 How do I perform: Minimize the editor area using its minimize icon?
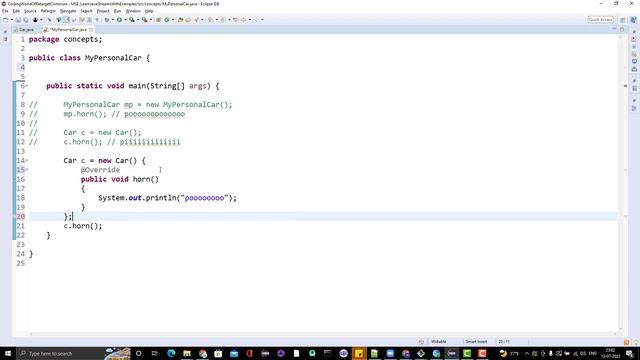click(614, 29)
